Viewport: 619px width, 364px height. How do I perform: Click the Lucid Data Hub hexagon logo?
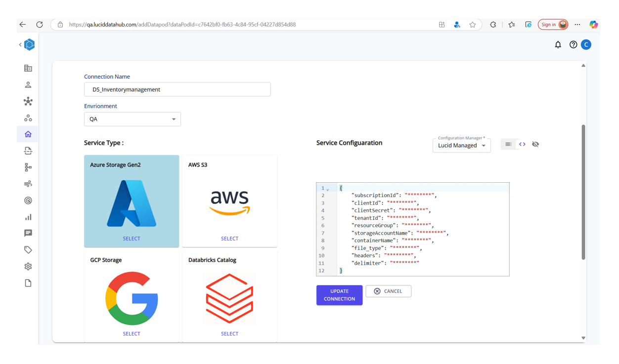point(30,44)
